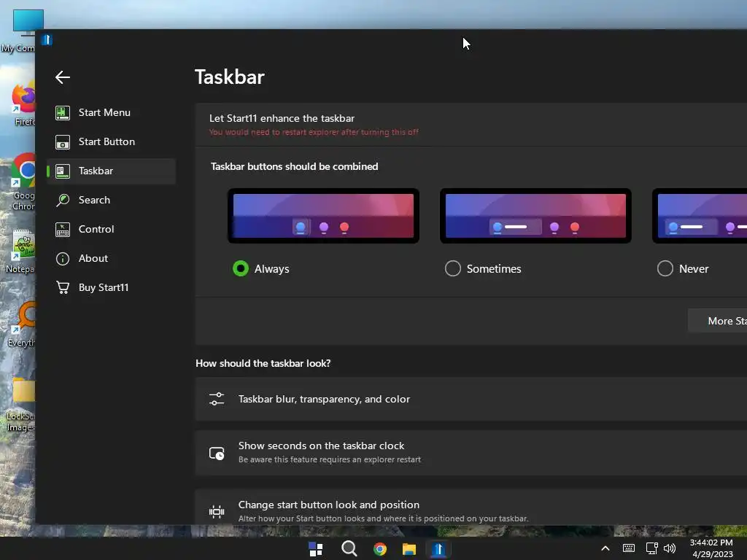Click the About info circle icon
The height and width of the screenshot is (560, 747).
coord(63,259)
